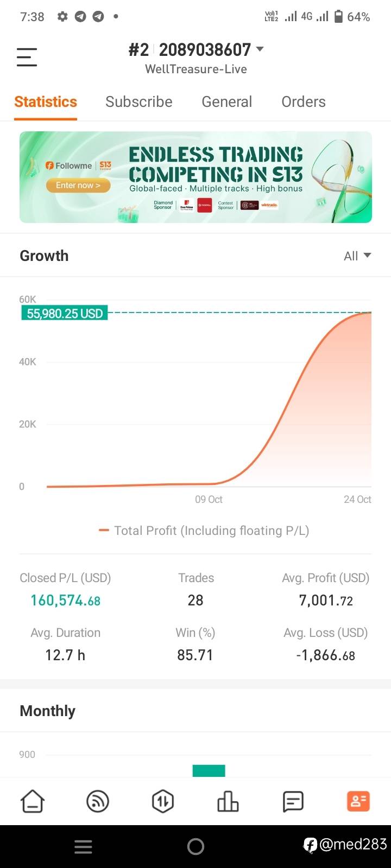391x868 pixels.
Task: Select the Statistics tab
Action: pos(46,102)
